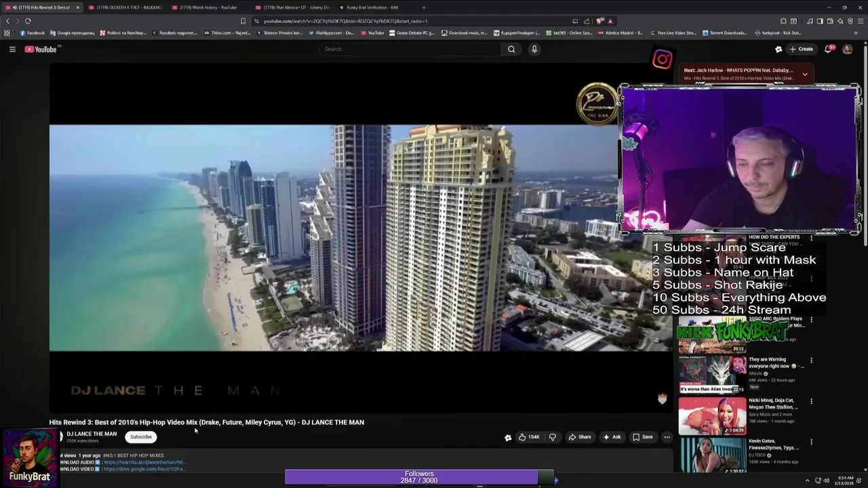The height and width of the screenshot is (488, 868).
Task: Open the bet365 bookmark
Action: click(x=569, y=33)
